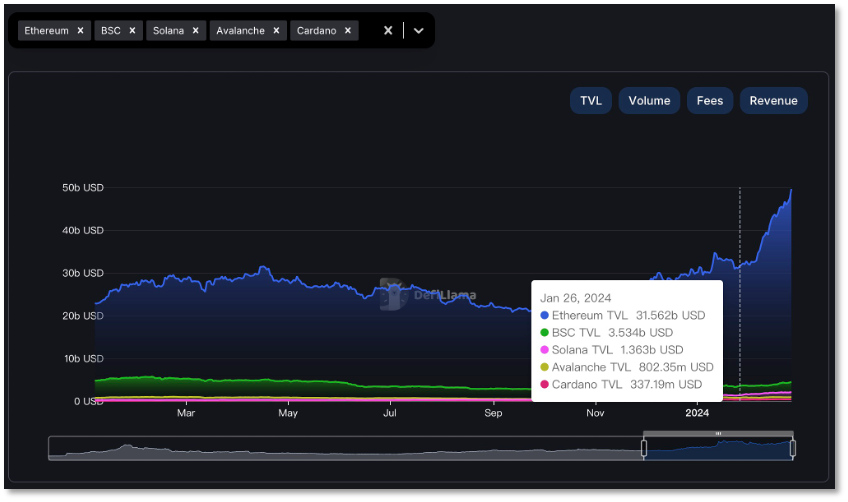Screen dimensions: 848x502
Task: Remove the Avalanche chip using its x icon
Action: [276, 31]
